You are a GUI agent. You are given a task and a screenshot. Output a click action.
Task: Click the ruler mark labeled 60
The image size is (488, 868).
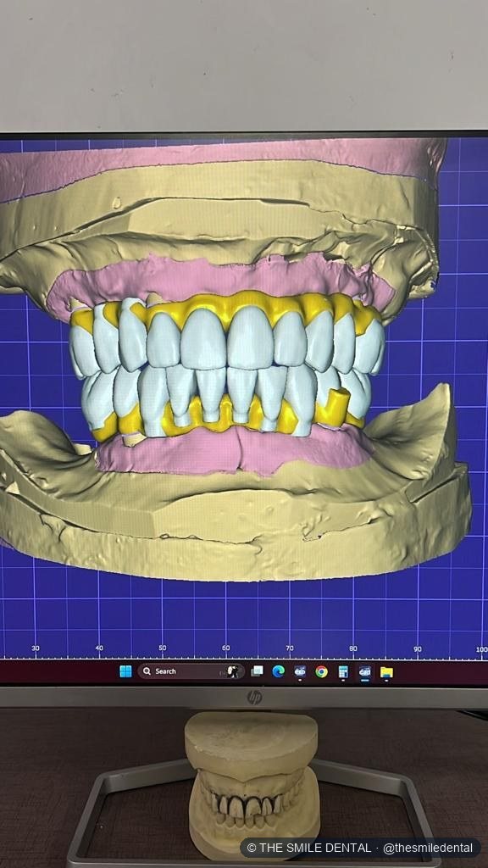tap(225, 648)
